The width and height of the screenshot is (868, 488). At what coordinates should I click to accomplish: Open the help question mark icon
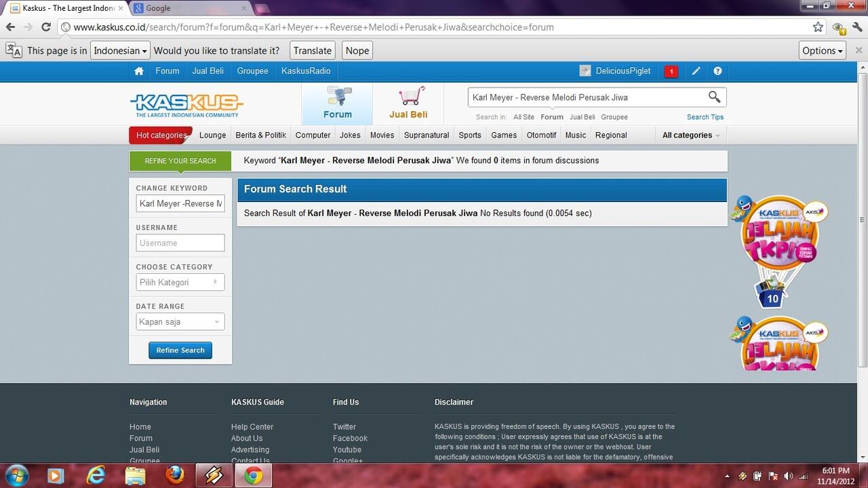coord(717,71)
